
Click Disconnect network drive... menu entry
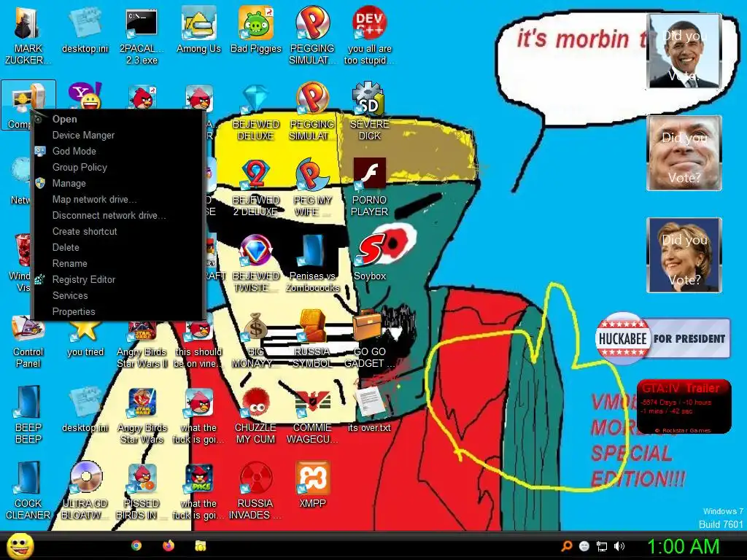click(118, 216)
